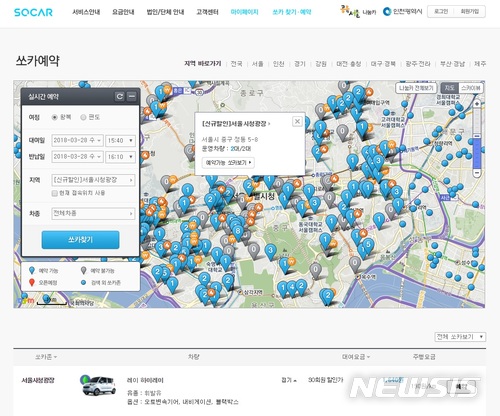The height and width of the screenshot is (416, 500).
Task: Select the 왕복 round-trip radio button
Action: click(x=55, y=117)
